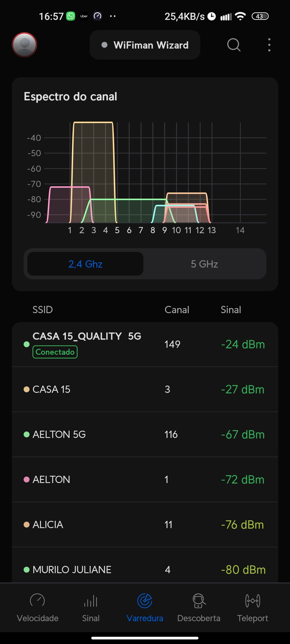Select the CASA 15 network row
Image resolution: width=290 pixels, height=644 pixels.
[x=145, y=389]
